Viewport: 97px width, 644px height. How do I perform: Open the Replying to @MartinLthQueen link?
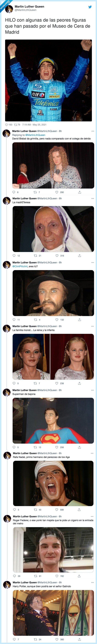35,135
